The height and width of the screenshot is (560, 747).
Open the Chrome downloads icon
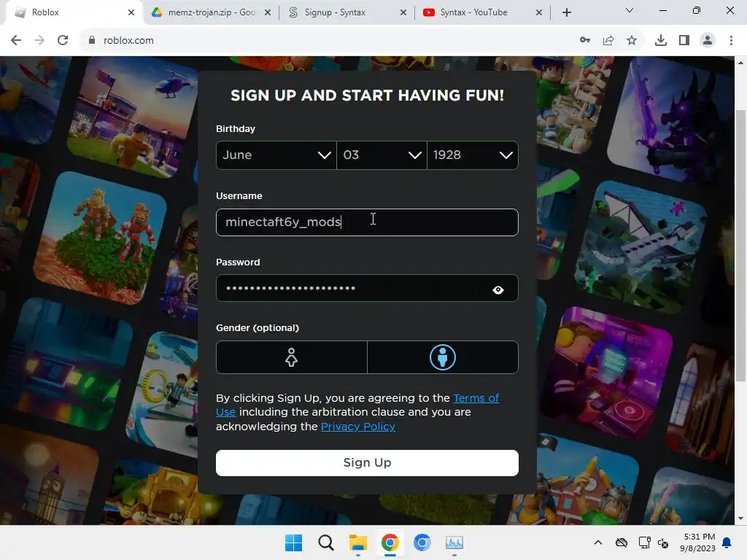click(661, 41)
